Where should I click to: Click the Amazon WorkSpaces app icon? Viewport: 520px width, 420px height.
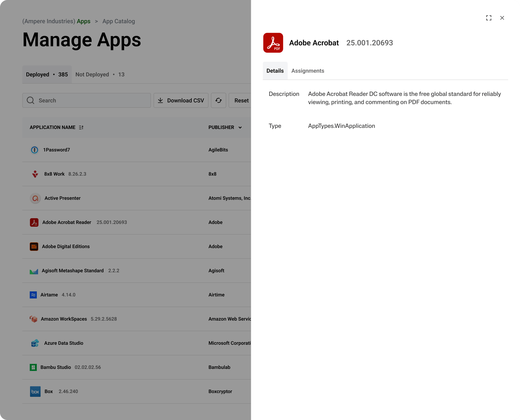(34, 319)
